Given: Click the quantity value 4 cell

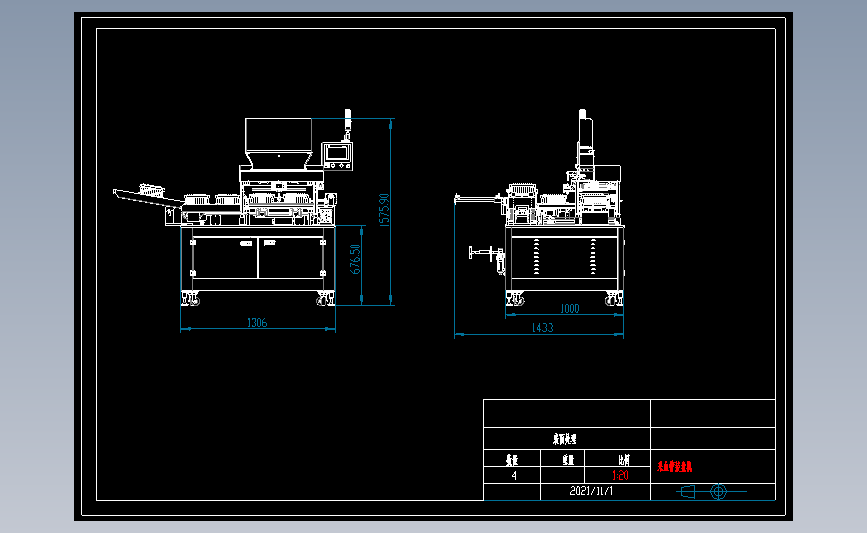Looking at the screenshot, I should (x=514, y=475).
